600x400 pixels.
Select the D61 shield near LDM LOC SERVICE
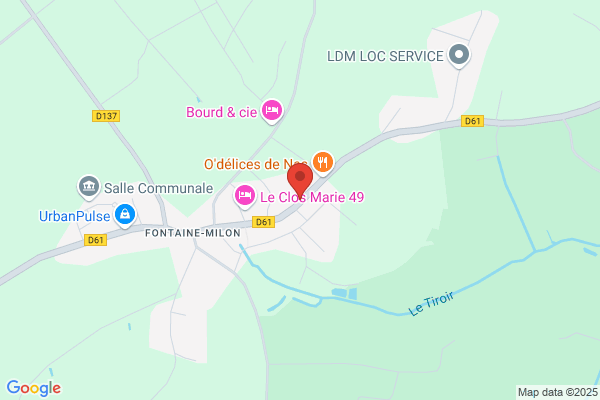pos(472,121)
